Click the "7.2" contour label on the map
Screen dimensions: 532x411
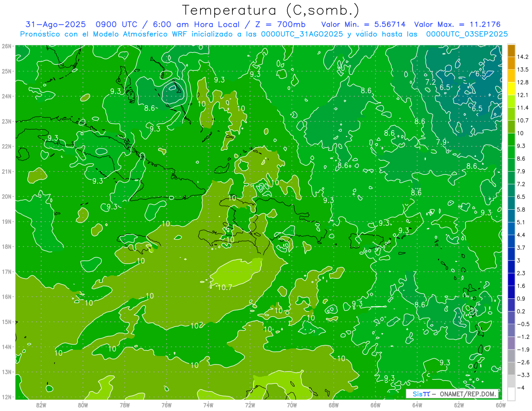point(430,82)
